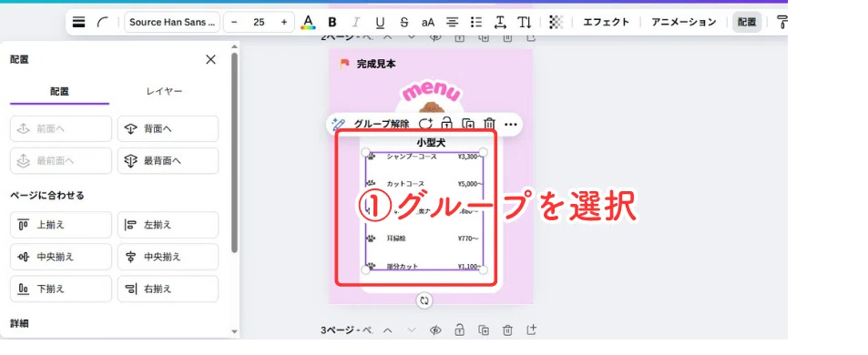Image resolution: width=868 pixels, height=355 pixels.
Task: Open the letter spacing options
Action: click(500, 22)
